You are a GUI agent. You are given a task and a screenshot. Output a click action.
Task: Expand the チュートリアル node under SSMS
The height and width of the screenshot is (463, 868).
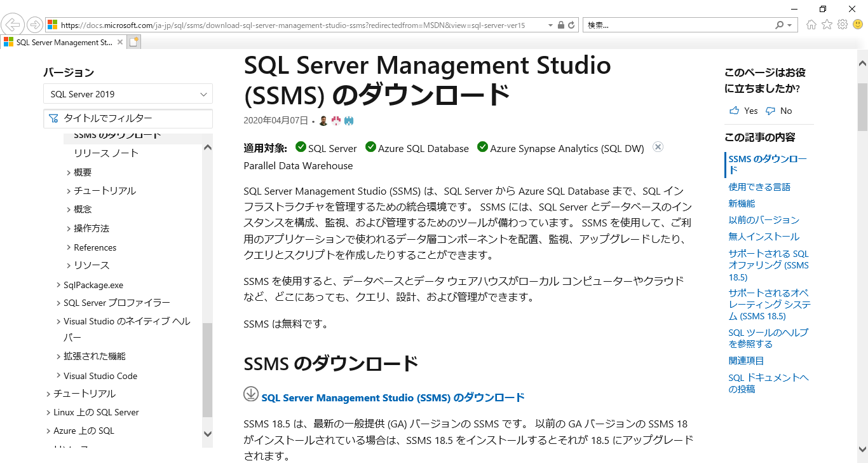click(x=69, y=191)
